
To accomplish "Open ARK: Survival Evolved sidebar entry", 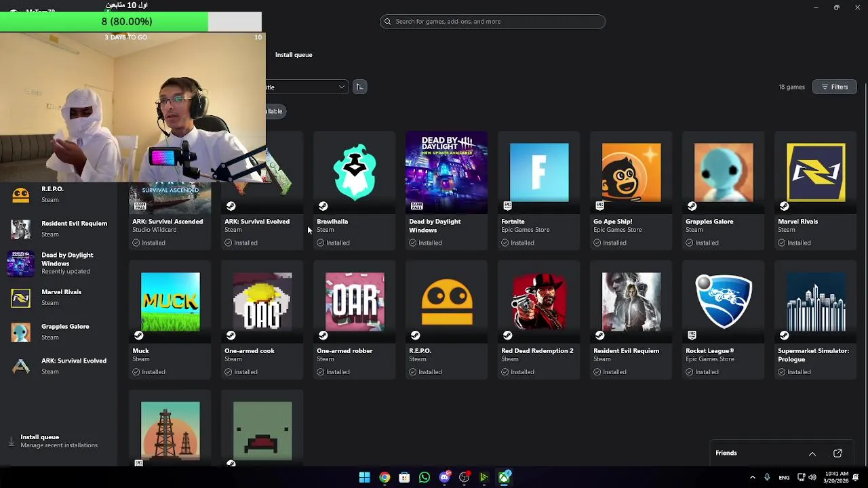I will point(58,366).
